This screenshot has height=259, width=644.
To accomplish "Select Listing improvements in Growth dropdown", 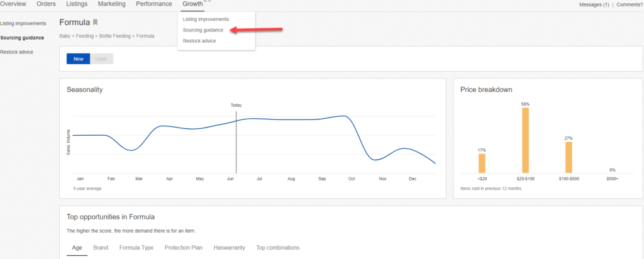I will [206, 19].
